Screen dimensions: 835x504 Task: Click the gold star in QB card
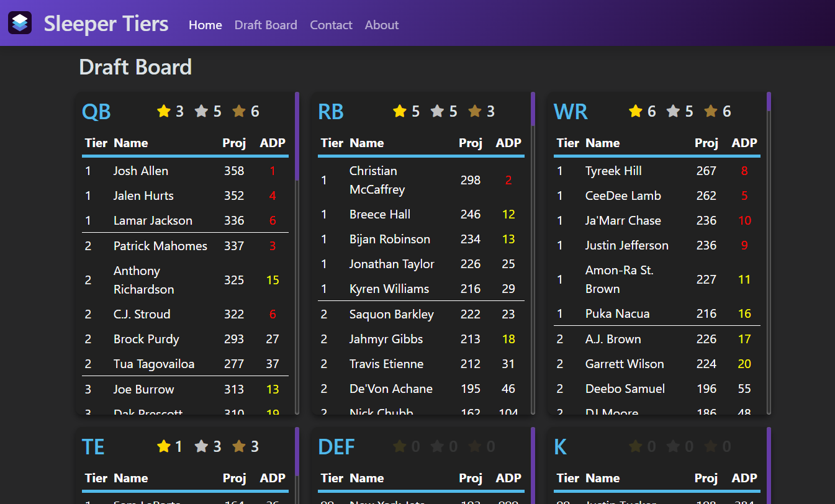(164, 111)
